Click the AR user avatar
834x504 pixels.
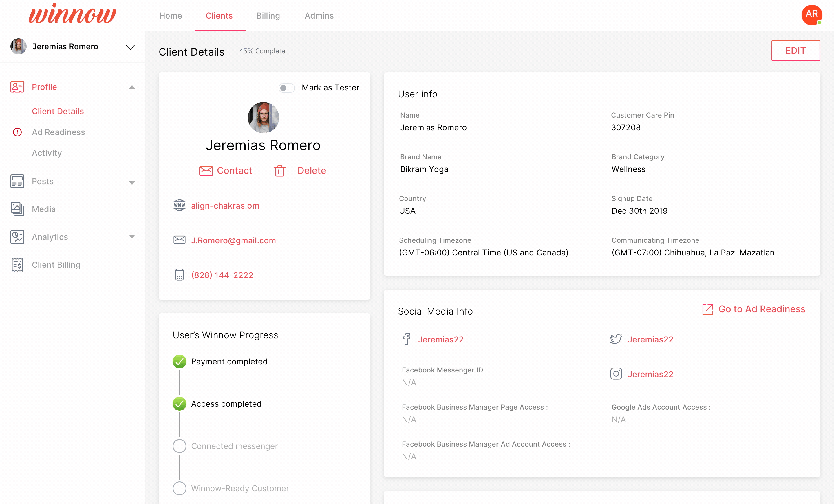(812, 14)
